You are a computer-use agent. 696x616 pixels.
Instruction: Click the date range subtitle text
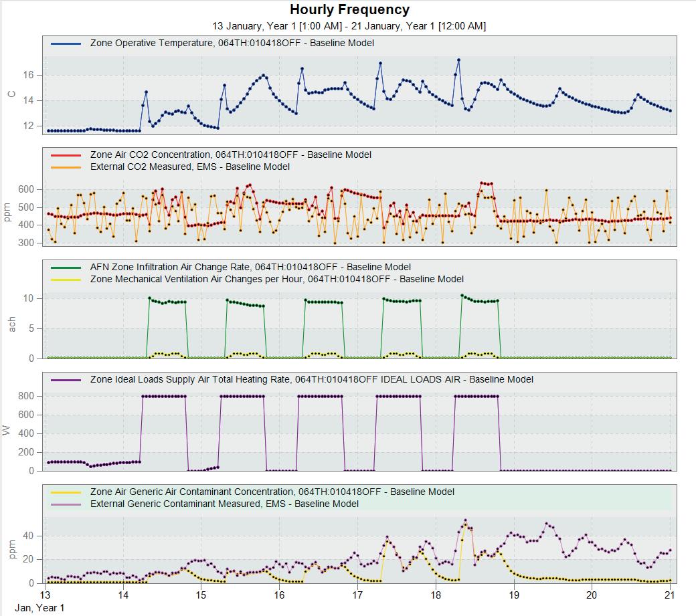[x=349, y=25]
